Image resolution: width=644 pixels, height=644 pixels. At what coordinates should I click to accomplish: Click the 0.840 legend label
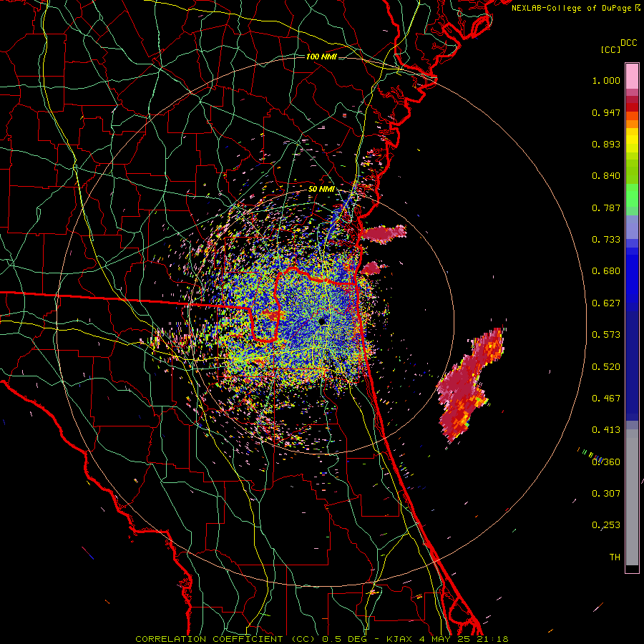tap(606, 176)
